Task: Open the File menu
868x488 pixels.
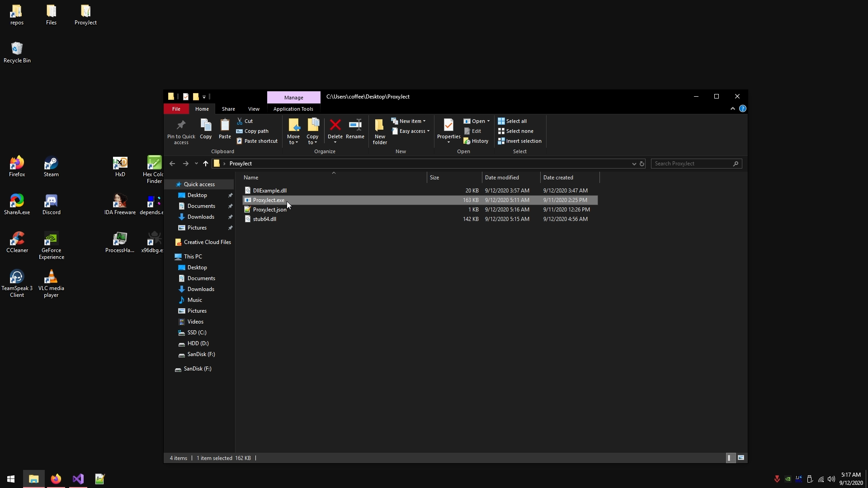Action: (x=176, y=109)
